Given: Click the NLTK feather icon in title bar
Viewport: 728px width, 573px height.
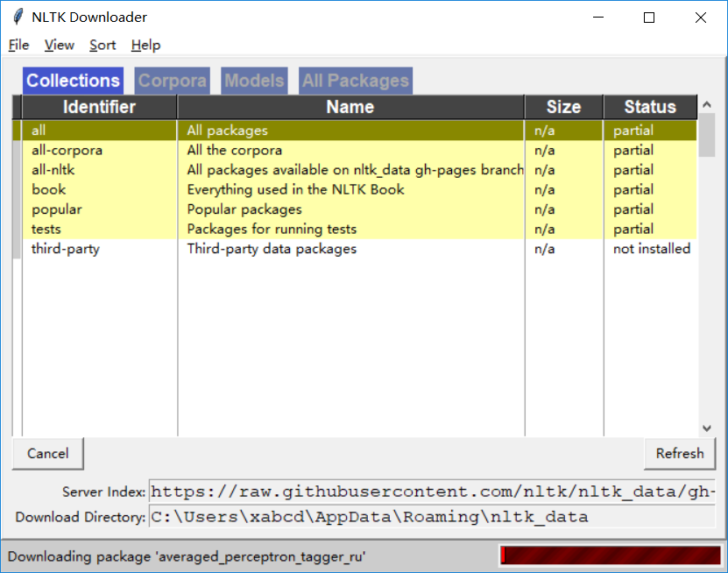Looking at the screenshot, I should [17, 18].
